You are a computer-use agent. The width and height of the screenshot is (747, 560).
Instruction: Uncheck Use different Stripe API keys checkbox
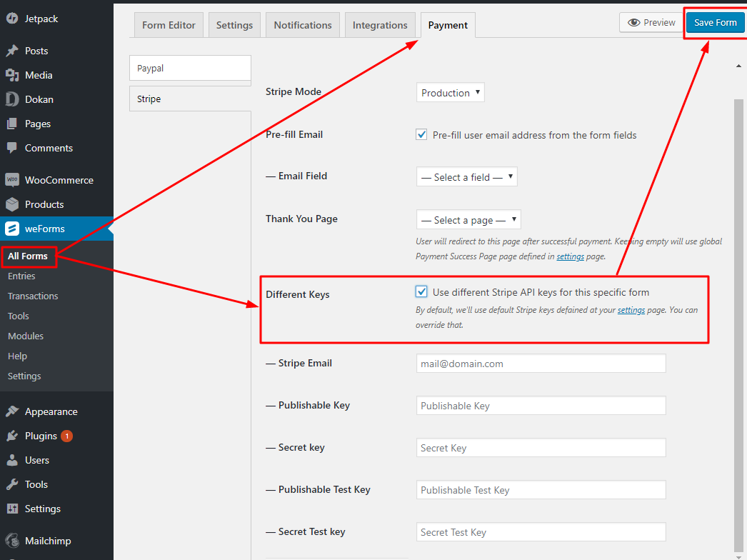[421, 291]
